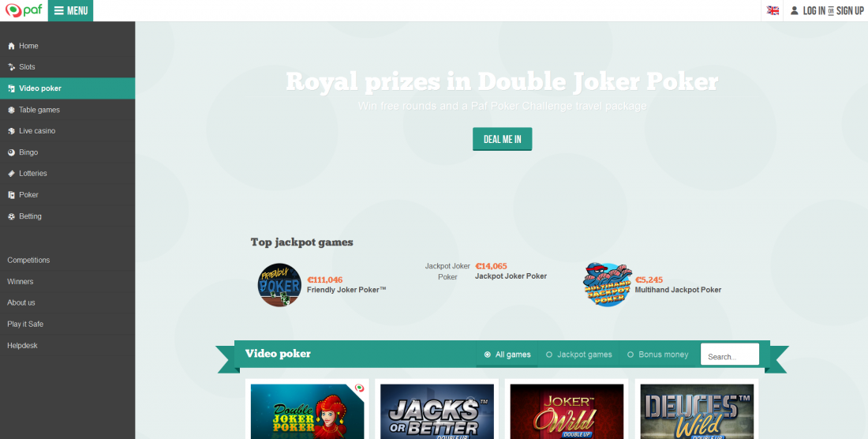Select the Bonus money filter

click(657, 355)
